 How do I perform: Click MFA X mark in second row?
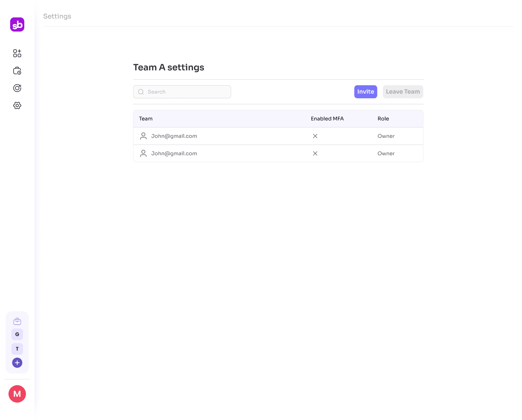tap(315, 153)
